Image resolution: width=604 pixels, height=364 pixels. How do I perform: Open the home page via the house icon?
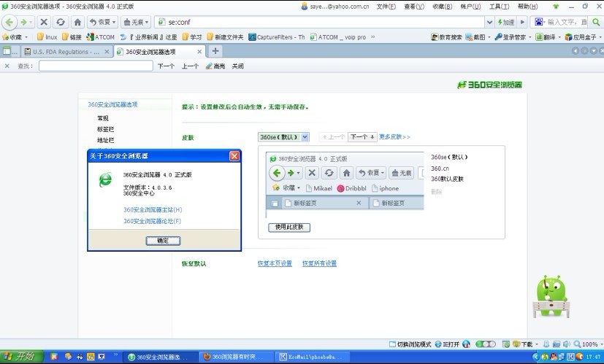pos(77,22)
